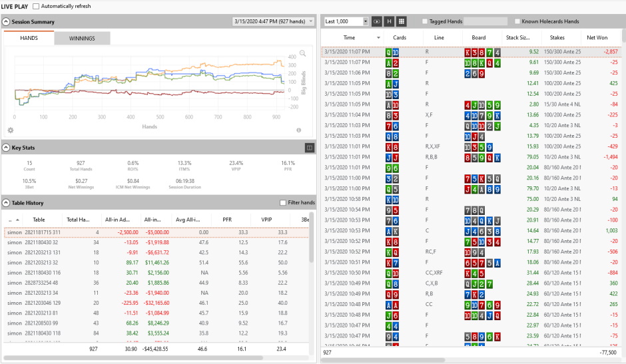This screenshot has height=364, width=626.
Task: Click the 23.4% VPIP key stat
Action: [236, 163]
